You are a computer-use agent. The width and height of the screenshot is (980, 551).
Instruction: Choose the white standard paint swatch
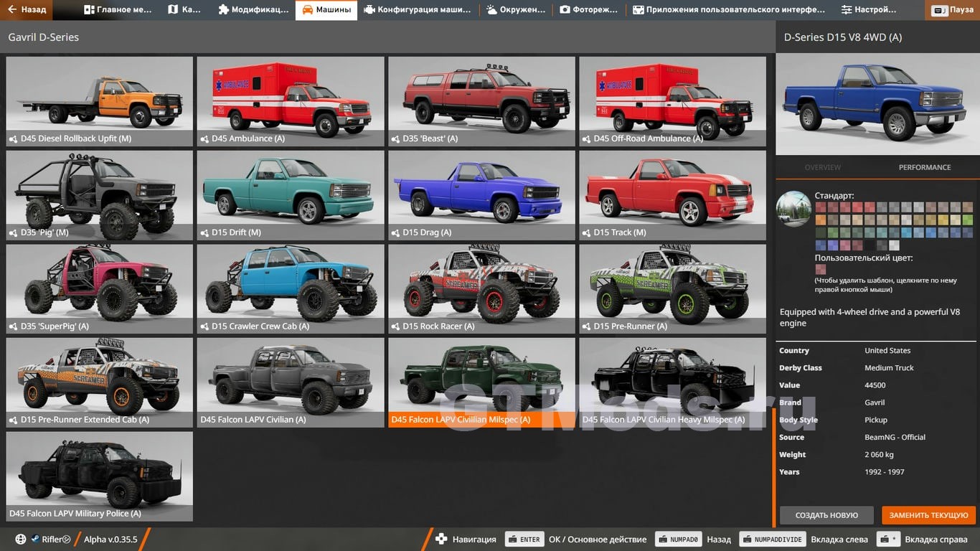pos(894,245)
